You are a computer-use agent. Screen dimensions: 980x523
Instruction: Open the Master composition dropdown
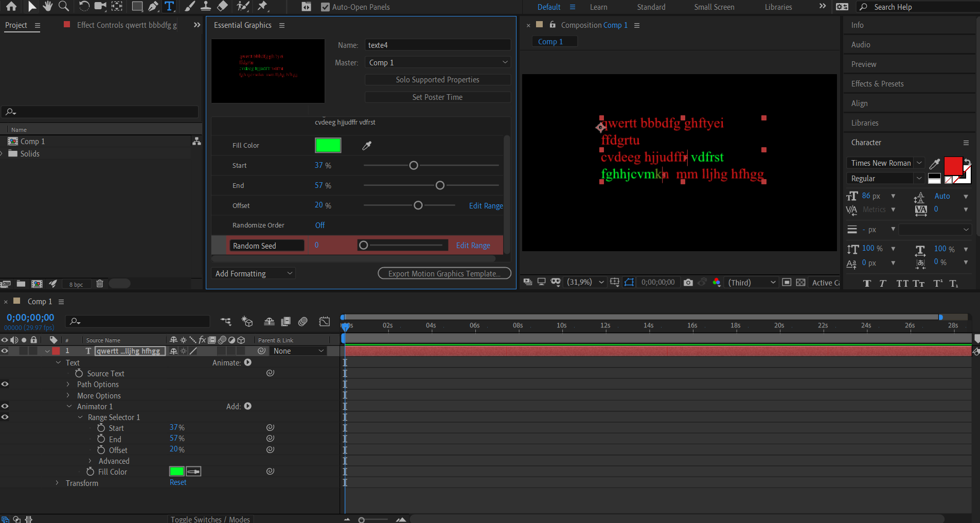point(438,62)
